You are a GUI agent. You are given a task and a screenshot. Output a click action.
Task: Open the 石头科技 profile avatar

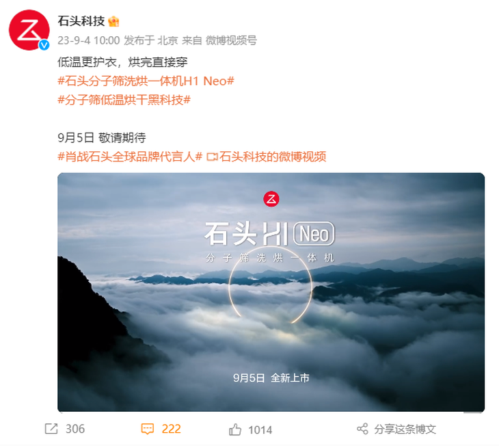pyautogui.click(x=29, y=30)
